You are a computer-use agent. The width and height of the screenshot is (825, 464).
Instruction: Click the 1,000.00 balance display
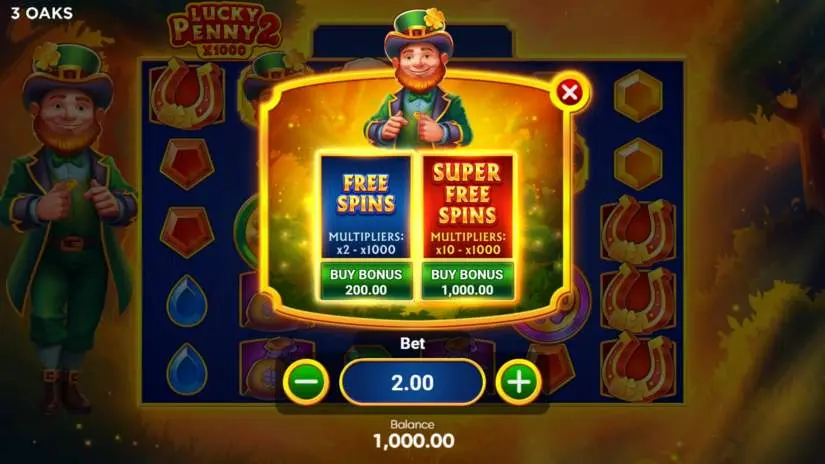pos(414,441)
